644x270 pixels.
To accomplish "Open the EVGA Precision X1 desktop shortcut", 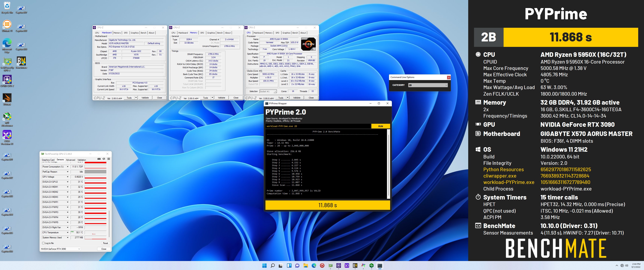I will (x=7, y=138).
